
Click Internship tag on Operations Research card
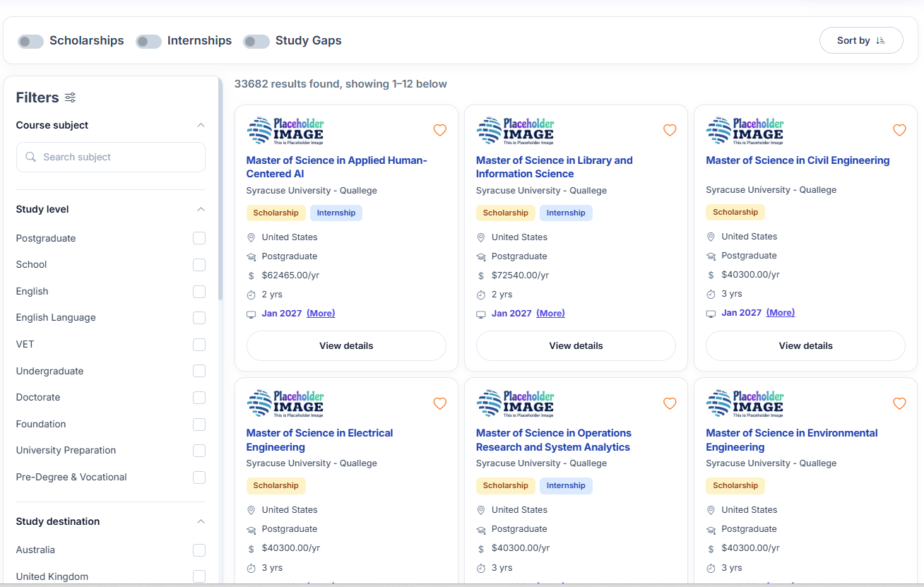pos(566,485)
